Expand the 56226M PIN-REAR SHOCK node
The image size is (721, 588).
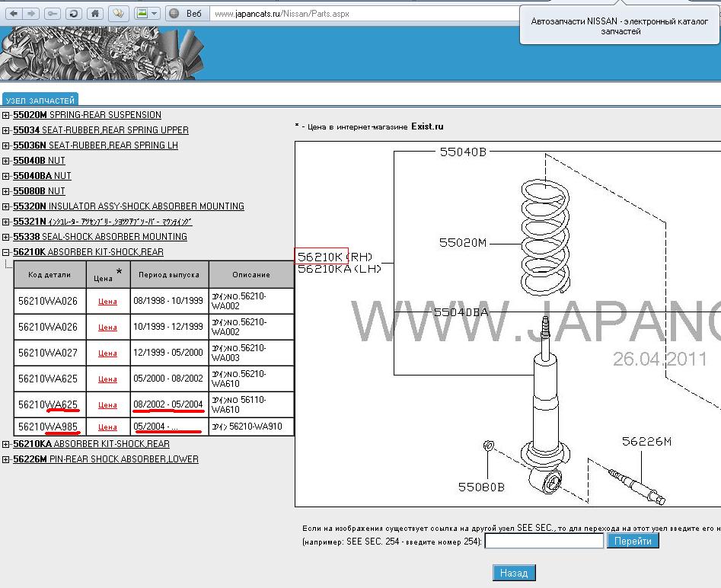coord(5,459)
